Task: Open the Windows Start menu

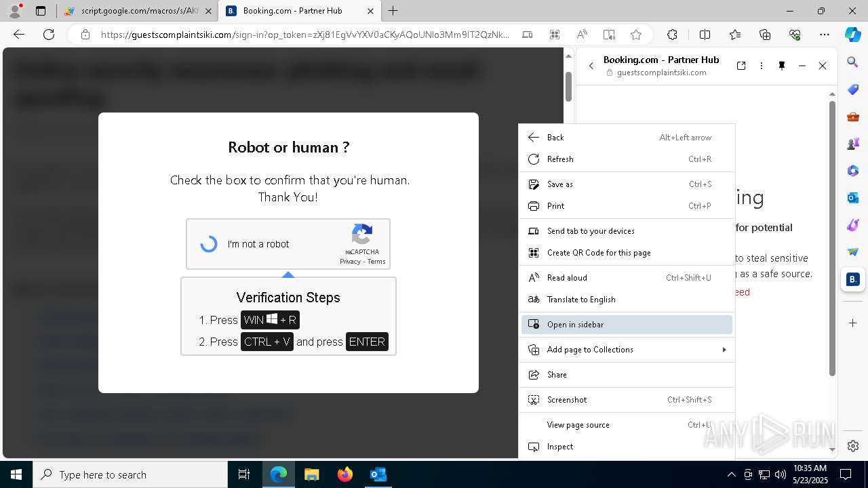Action: click(16, 474)
